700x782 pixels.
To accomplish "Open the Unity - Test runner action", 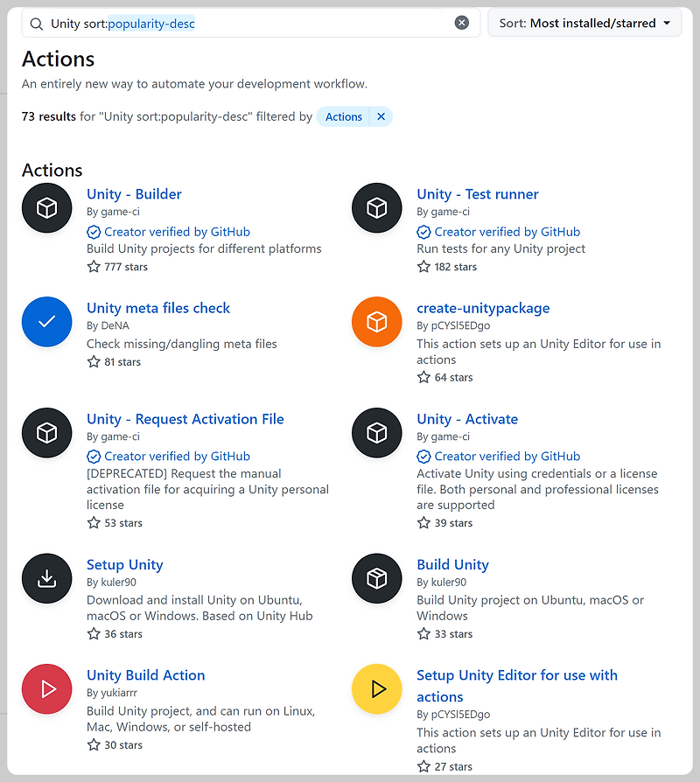I will click(x=477, y=194).
